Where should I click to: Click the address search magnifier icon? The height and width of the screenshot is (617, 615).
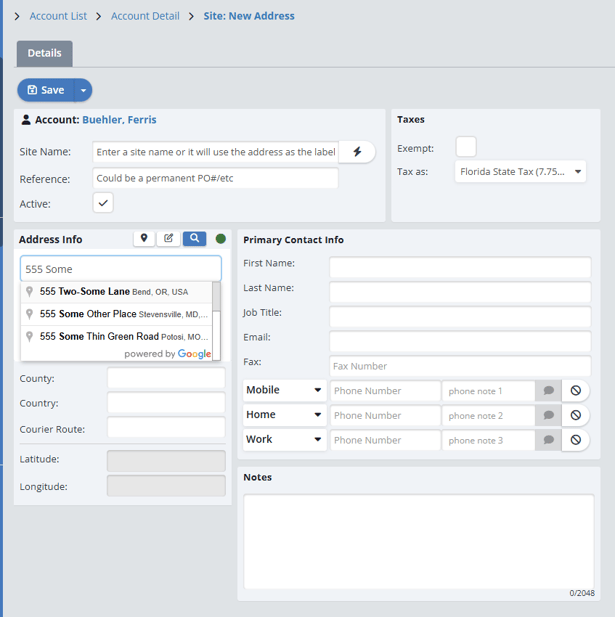194,239
